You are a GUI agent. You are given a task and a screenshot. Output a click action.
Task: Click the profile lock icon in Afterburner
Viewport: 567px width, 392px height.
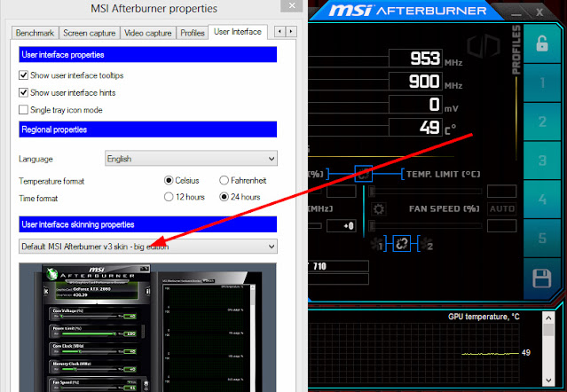541,44
